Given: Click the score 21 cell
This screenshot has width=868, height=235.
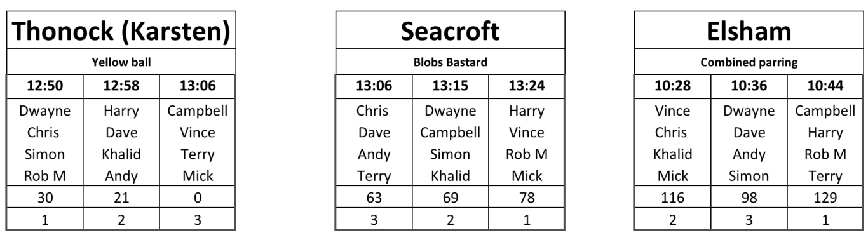Looking at the screenshot, I should pyautogui.click(x=121, y=198).
